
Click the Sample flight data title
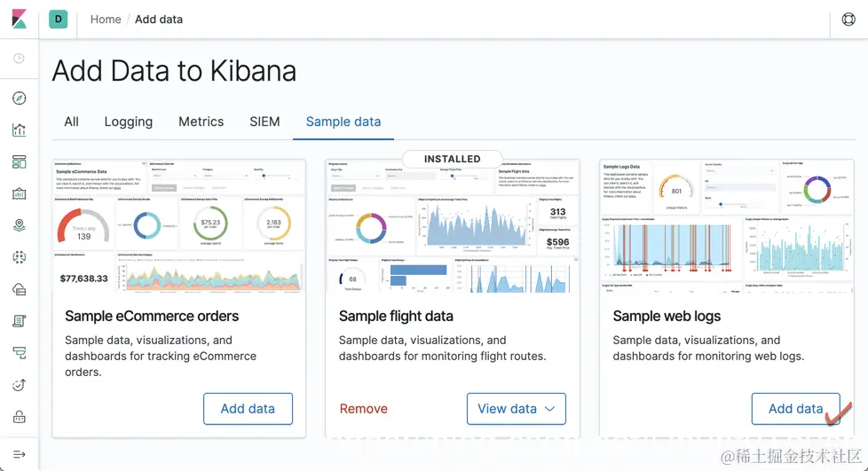[396, 316]
